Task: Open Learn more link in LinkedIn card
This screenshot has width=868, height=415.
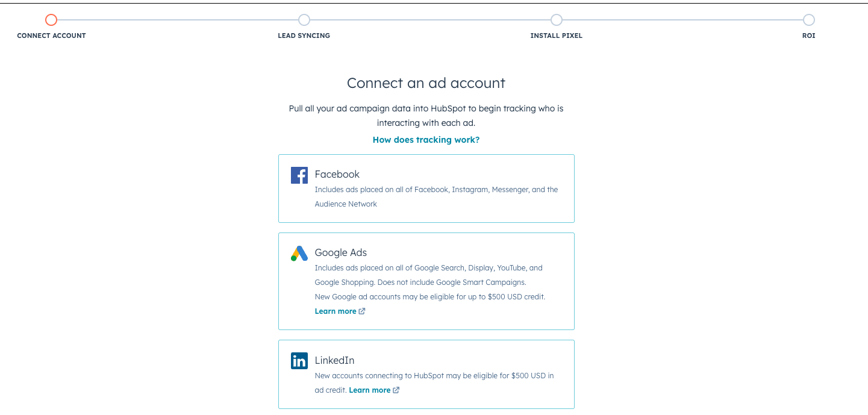Action: [369, 390]
